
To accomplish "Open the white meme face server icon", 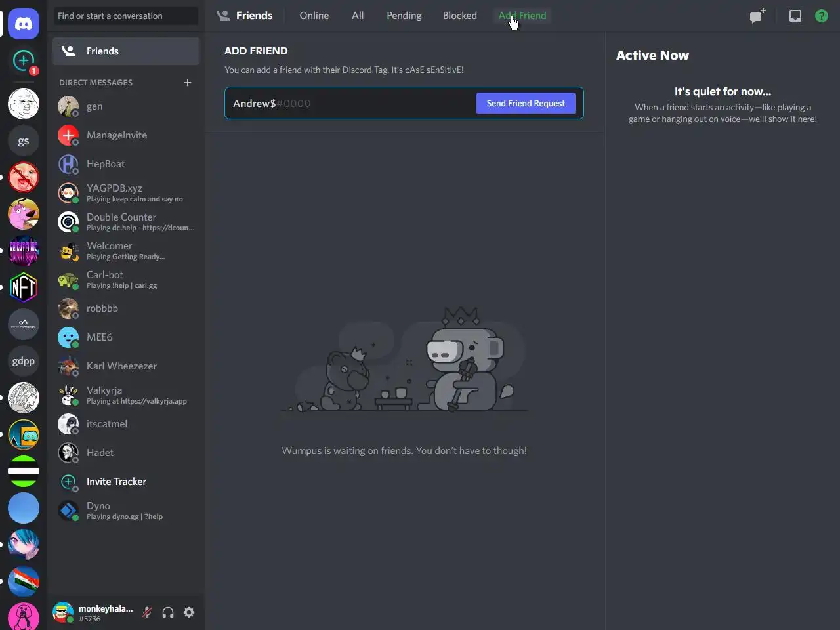I will [x=24, y=104].
